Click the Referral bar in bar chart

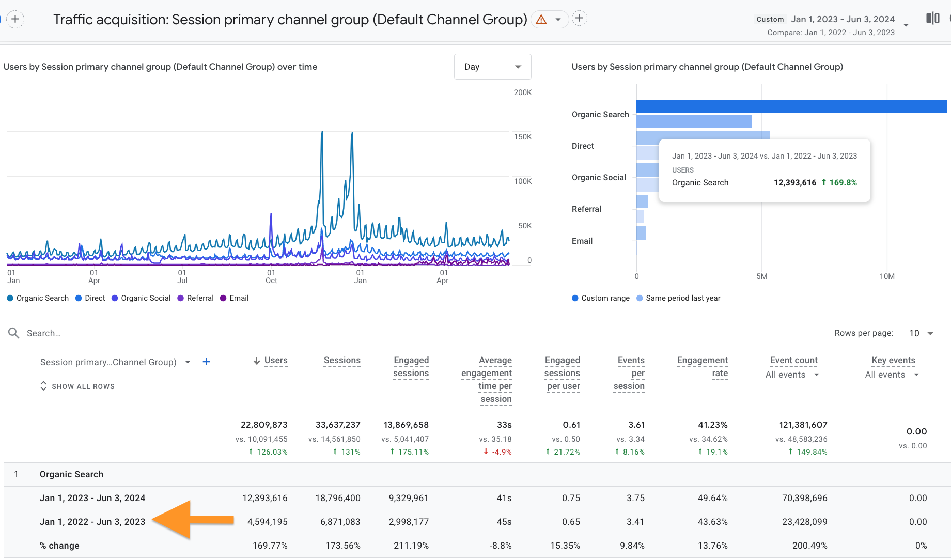(x=642, y=201)
